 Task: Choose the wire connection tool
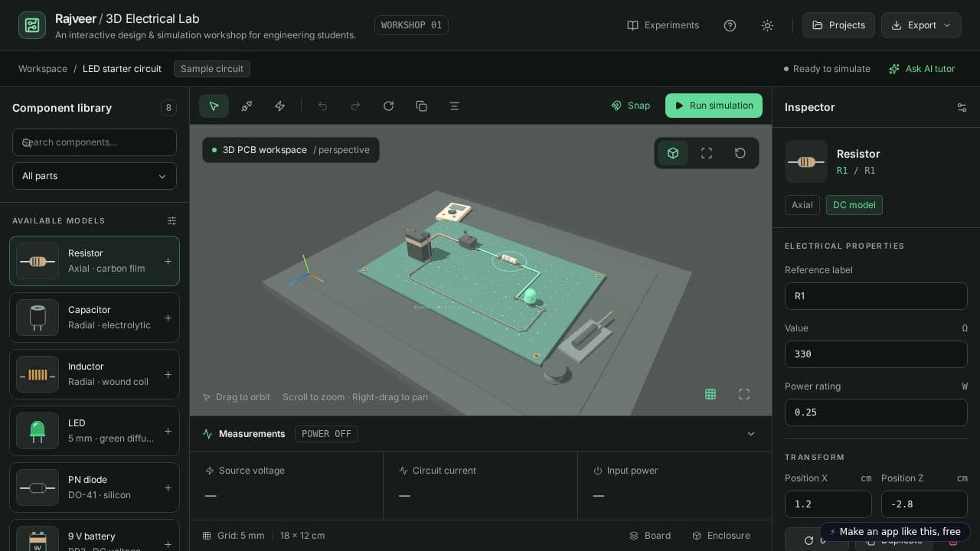[x=247, y=106]
